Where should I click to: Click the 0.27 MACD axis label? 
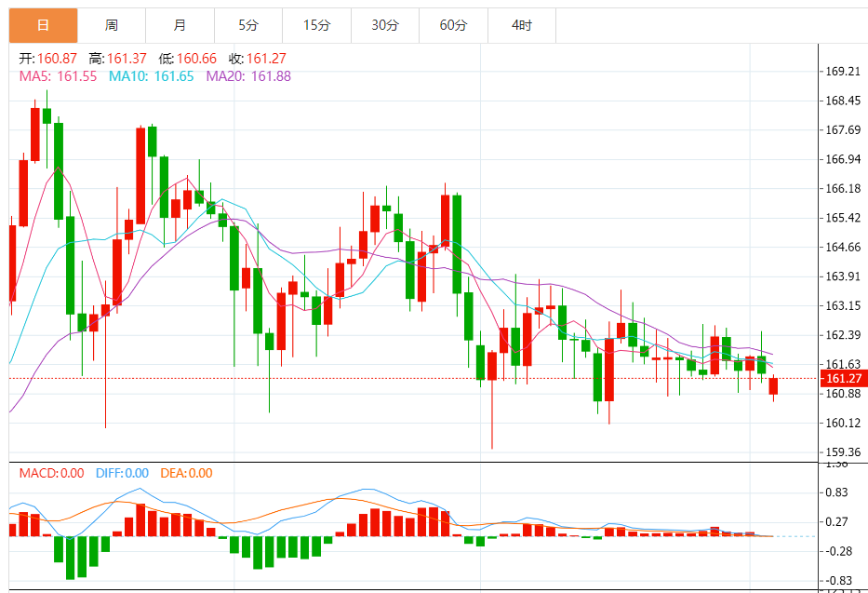point(836,522)
